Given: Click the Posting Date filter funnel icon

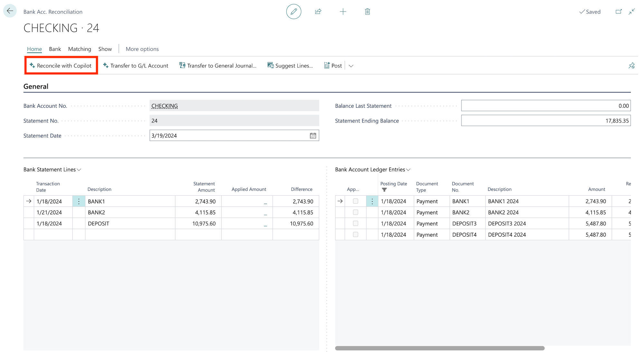Looking at the screenshot, I should click(x=384, y=190).
